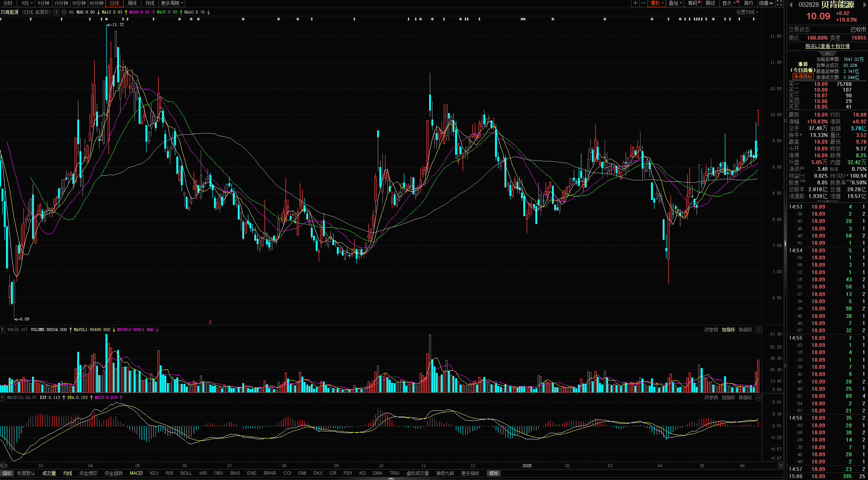Switch to 15分钟 chart tab
The width and height of the screenshot is (868, 480).
pyautogui.click(x=61, y=3)
